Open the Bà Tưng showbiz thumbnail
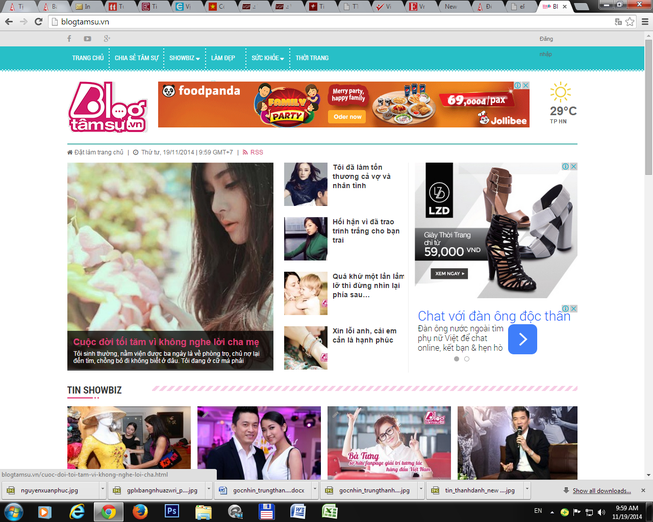This screenshot has height=522, width=653. click(x=389, y=443)
